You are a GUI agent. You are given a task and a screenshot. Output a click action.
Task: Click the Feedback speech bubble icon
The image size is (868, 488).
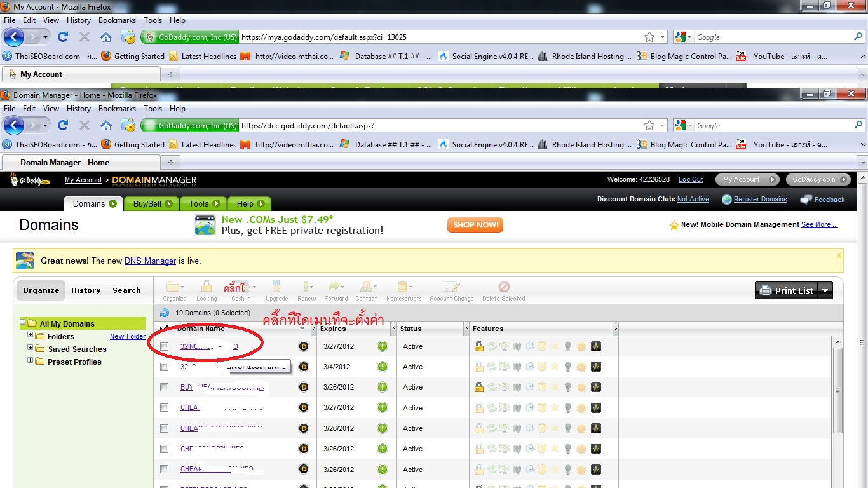click(806, 200)
